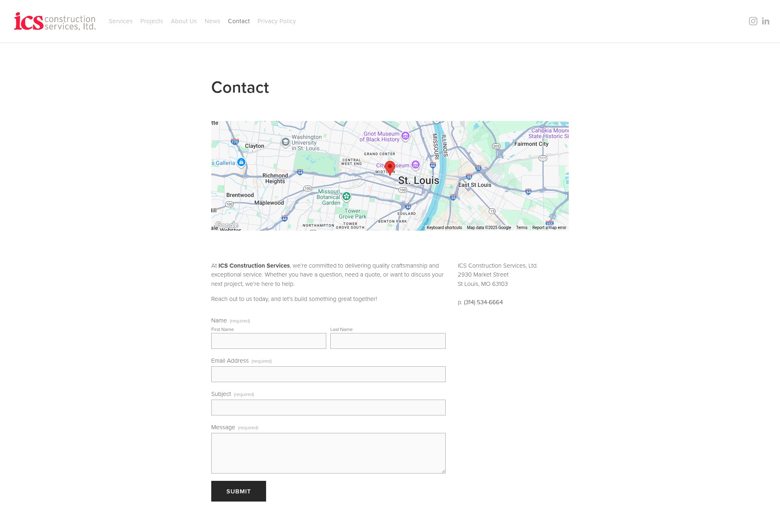Open the Privacy Policy page
This screenshot has height=532, width=780.
click(x=277, y=21)
